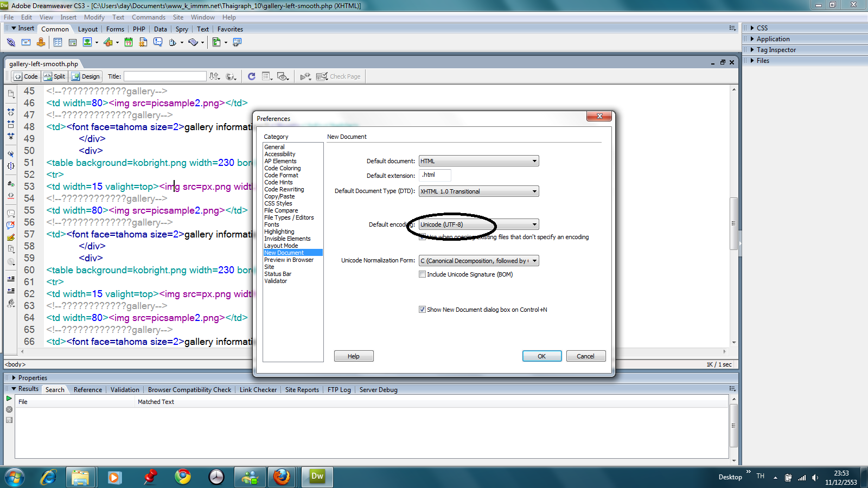Screen dimensions: 868x488
Task: Open the Modify menu
Action: pos(94,17)
